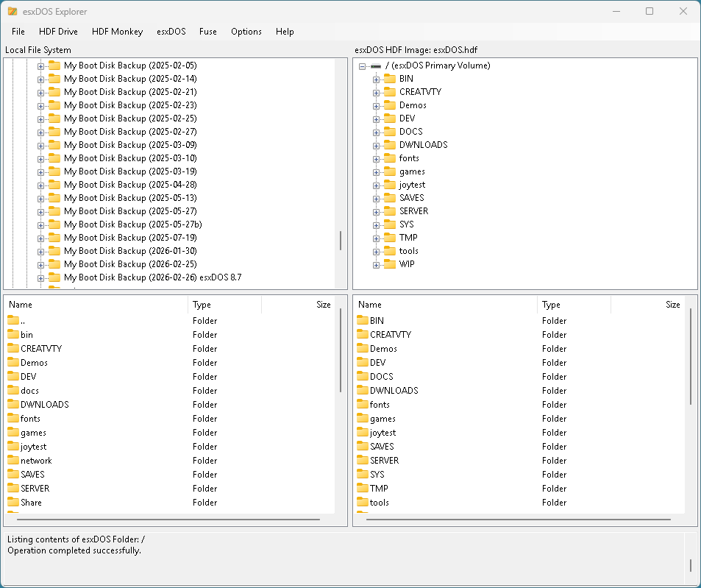Click local file list horizontal scrollbar

click(x=168, y=520)
